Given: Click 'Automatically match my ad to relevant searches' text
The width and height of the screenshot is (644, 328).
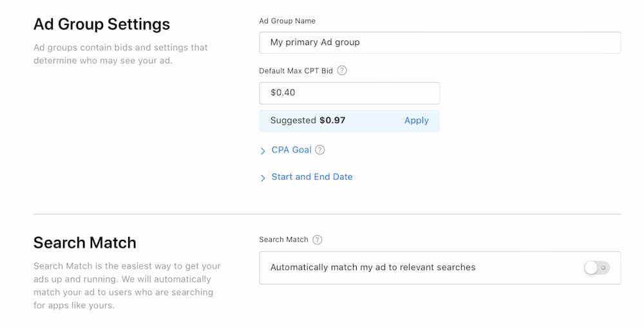Looking at the screenshot, I should (x=373, y=268).
